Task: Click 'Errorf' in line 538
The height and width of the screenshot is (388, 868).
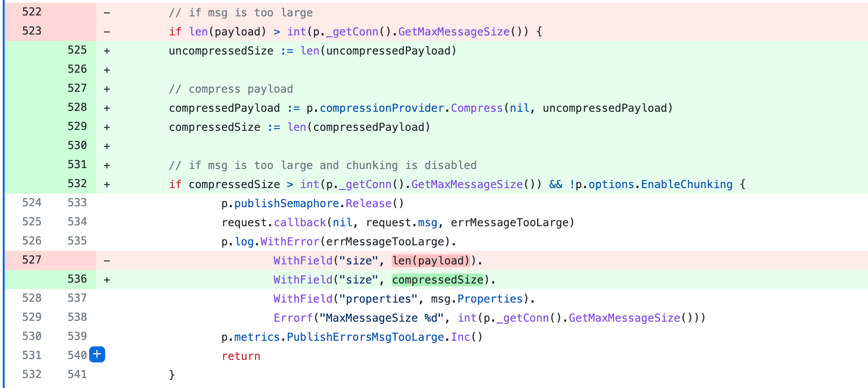Action: [x=293, y=318]
